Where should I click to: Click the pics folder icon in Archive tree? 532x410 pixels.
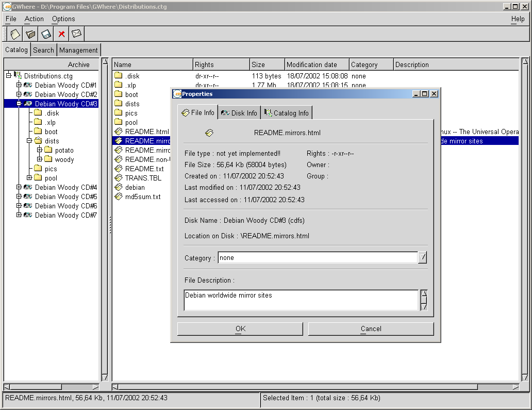[x=38, y=168]
